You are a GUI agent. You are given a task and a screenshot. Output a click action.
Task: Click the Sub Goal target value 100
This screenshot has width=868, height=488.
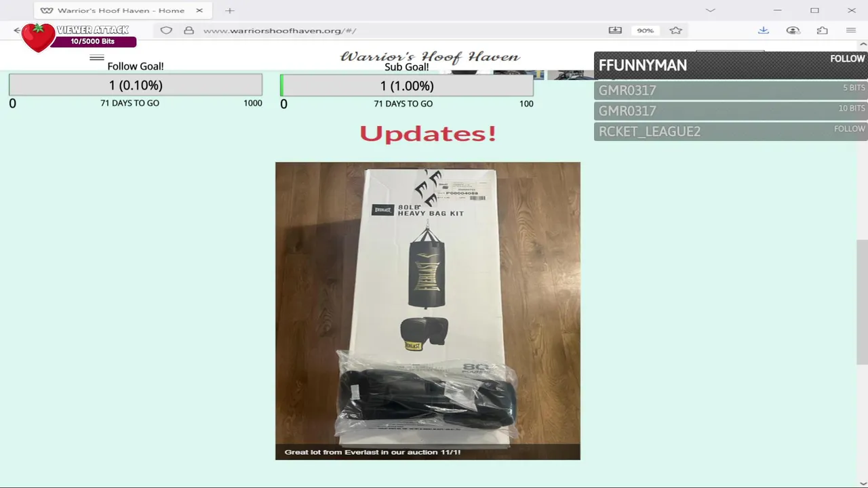pyautogui.click(x=526, y=104)
